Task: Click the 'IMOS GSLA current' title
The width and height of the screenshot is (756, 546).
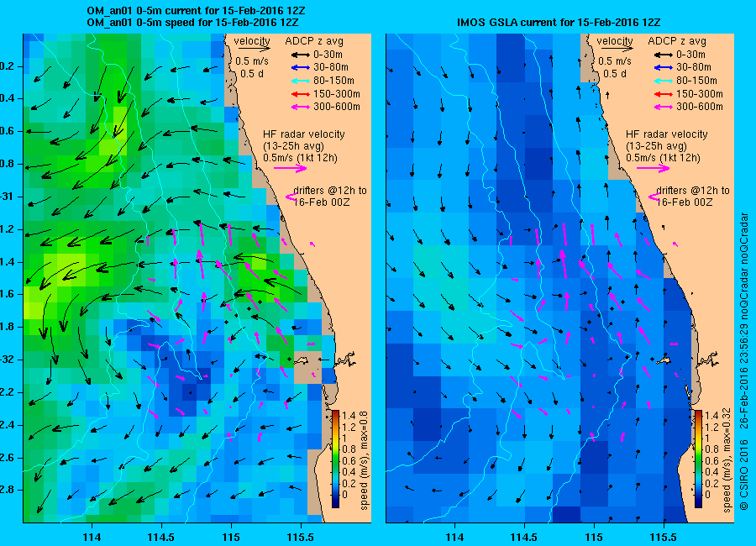Action: 559,23
